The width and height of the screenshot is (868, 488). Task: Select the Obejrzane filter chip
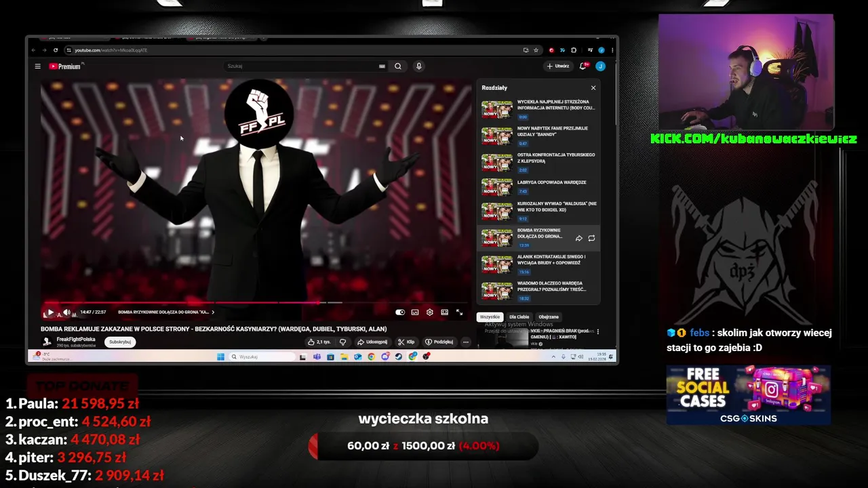pos(549,317)
